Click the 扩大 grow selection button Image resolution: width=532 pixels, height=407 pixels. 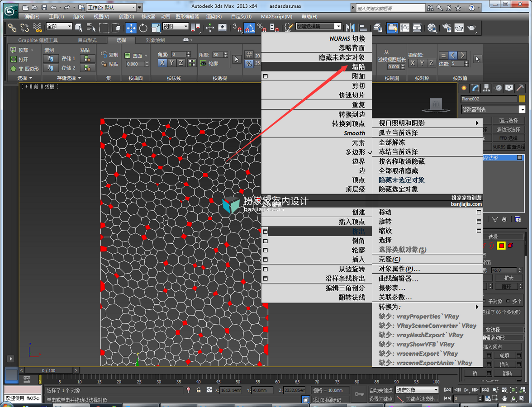click(508, 278)
